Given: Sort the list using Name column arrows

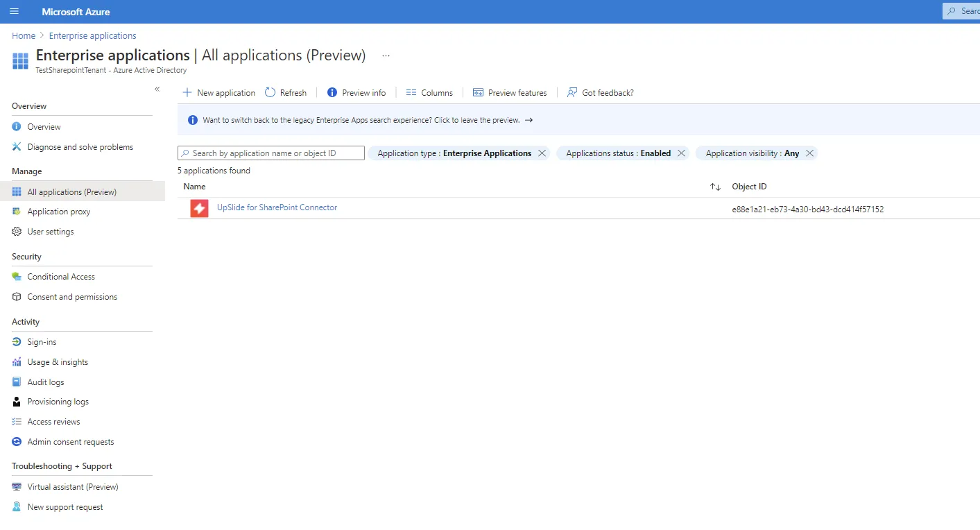Looking at the screenshot, I should click(715, 187).
